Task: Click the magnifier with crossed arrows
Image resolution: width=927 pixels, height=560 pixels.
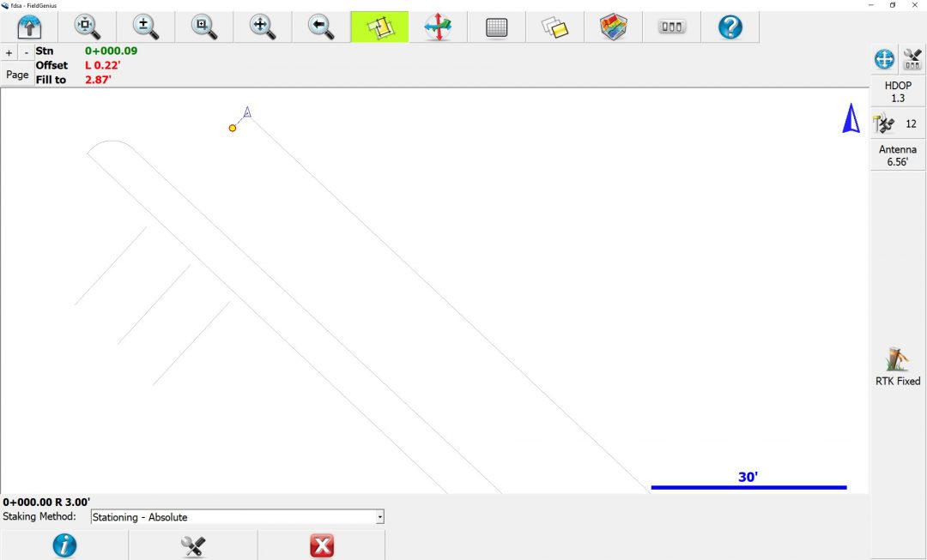Action: click(263, 27)
